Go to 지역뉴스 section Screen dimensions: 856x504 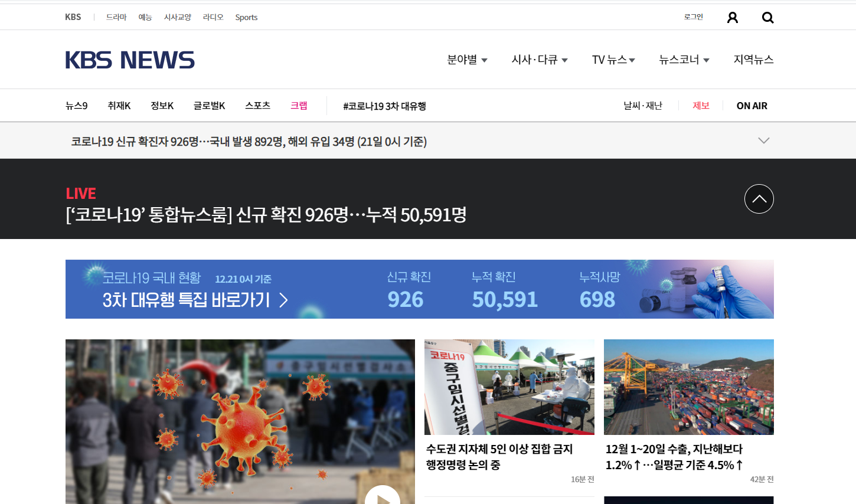(753, 60)
